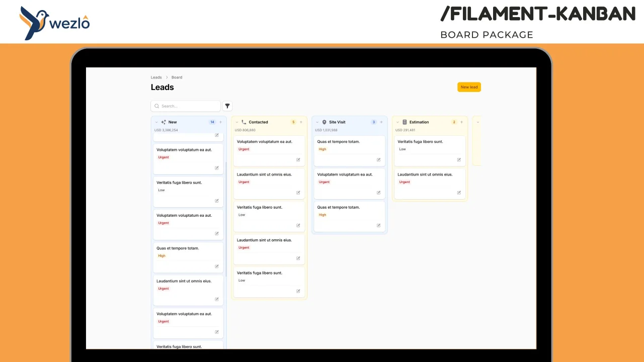
Task: Add a card with Contacted column plus icon
Action: pos(301,122)
